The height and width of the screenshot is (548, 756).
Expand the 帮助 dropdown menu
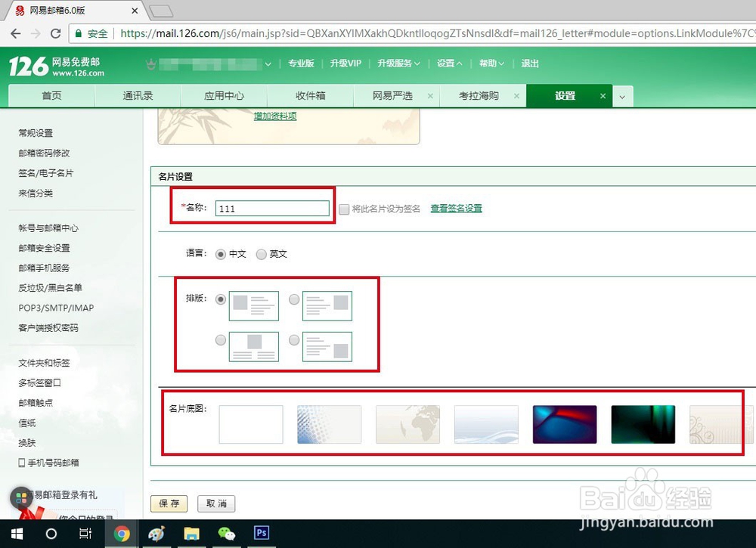[x=491, y=63]
